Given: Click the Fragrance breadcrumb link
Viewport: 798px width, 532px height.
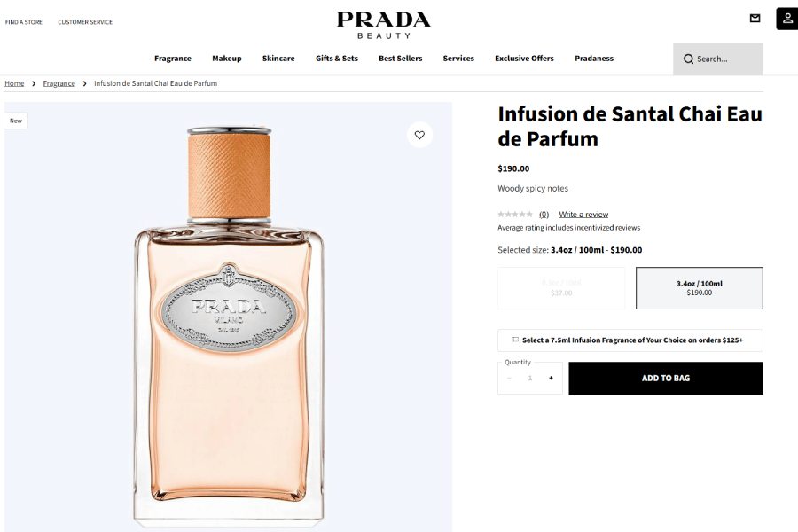Looking at the screenshot, I should 59,83.
